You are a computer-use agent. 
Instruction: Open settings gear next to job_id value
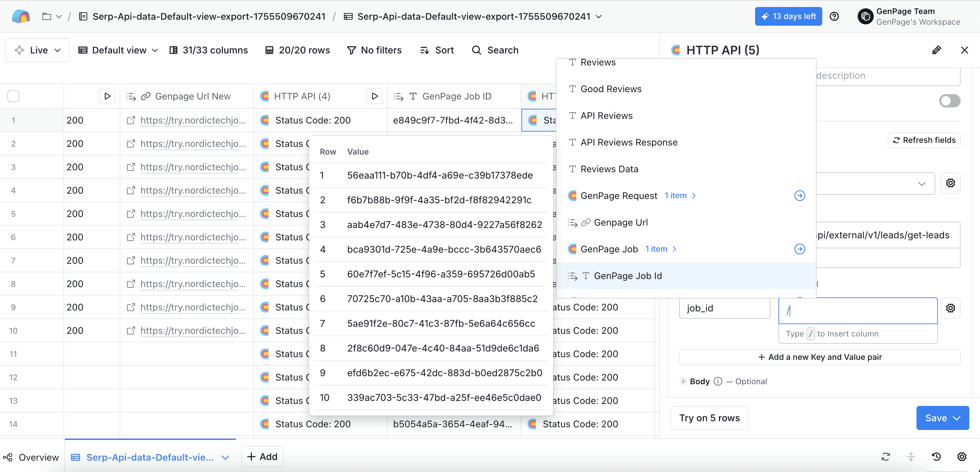tap(950, 308)
